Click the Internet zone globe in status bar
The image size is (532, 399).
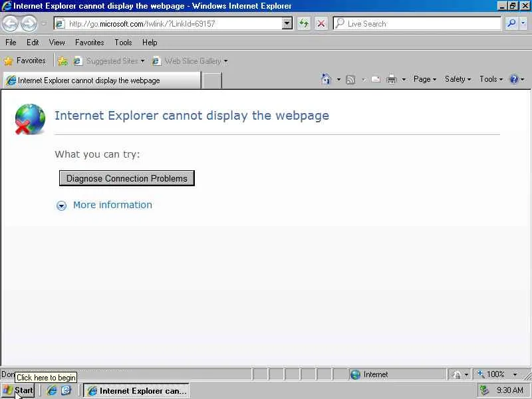pos(355,374)
